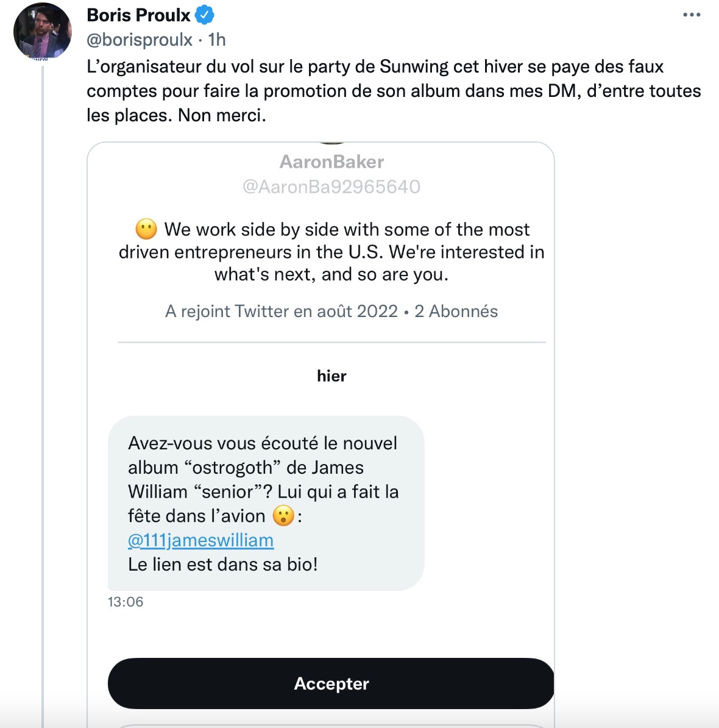Open the @111jameswilliam mention link

[201, 540]
